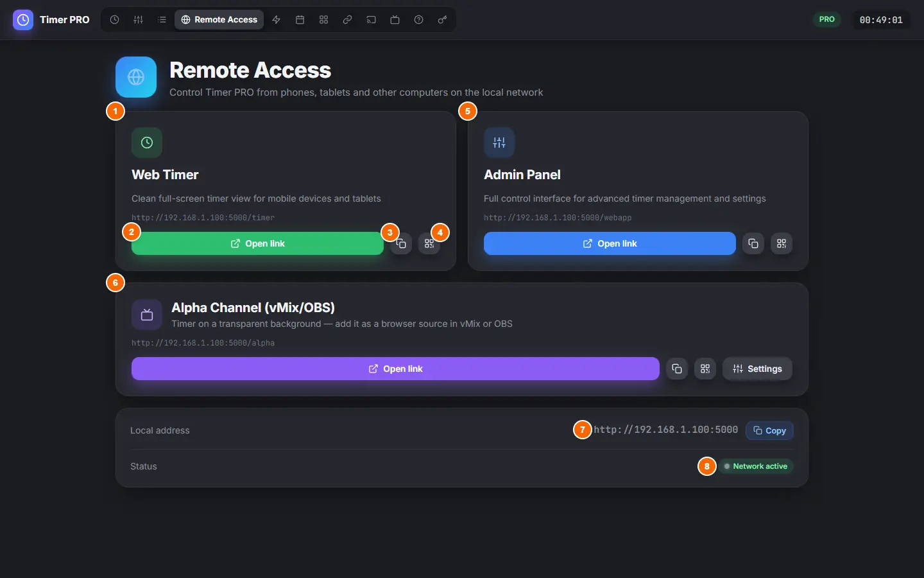Open the TV tab in top navigation
Screen dimensions: 924x578
[395, 20]
